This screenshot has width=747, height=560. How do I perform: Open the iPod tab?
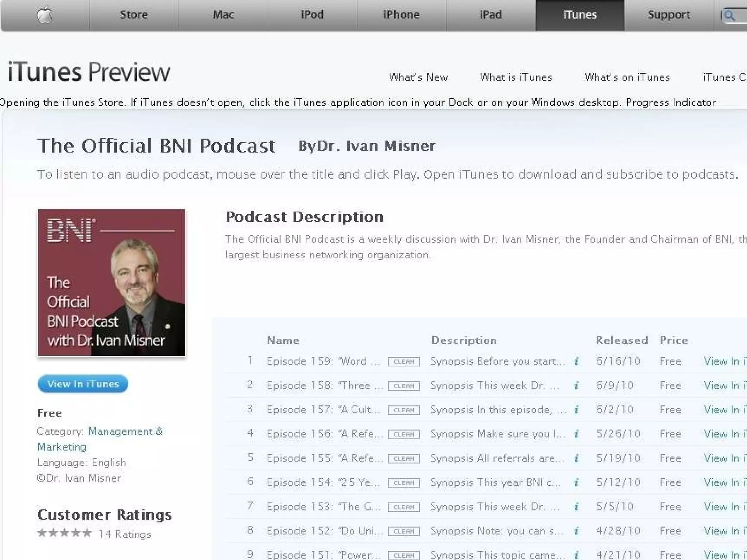click(312, 15)
